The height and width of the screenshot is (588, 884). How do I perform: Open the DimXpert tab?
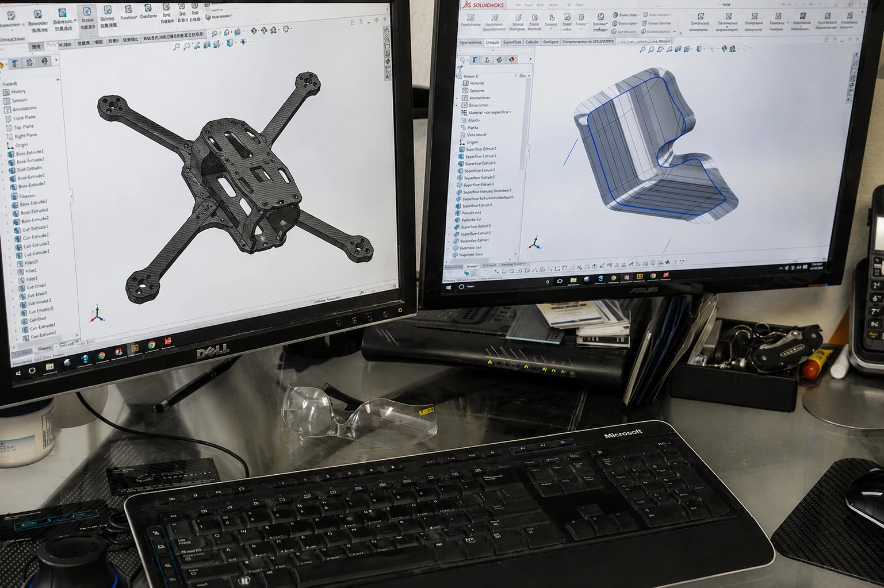[x=551, y=42]
